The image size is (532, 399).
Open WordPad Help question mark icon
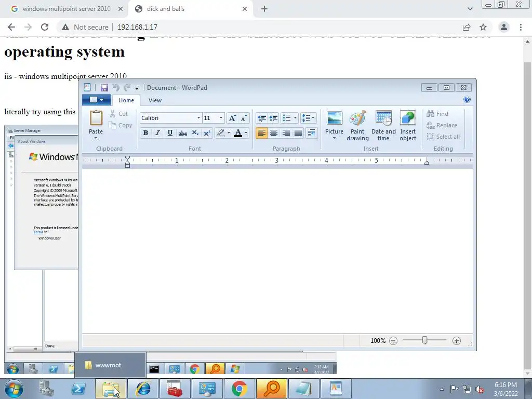pos(467,99)
